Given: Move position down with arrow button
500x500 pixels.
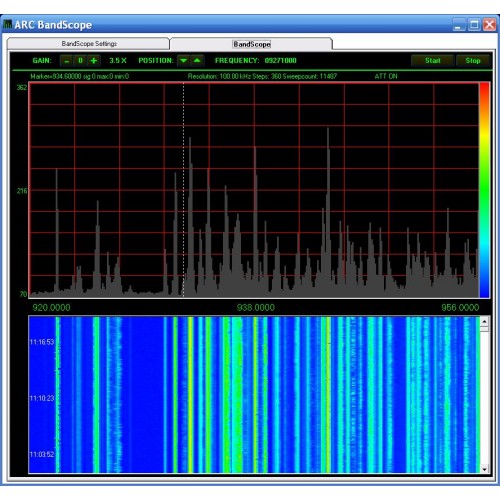Looking at the screenshot, I should [x=183, y=61].
